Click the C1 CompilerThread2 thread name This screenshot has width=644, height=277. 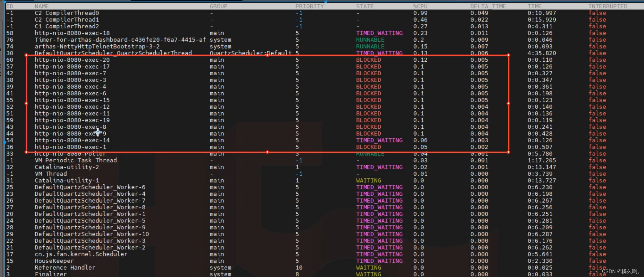coord(67,27)
